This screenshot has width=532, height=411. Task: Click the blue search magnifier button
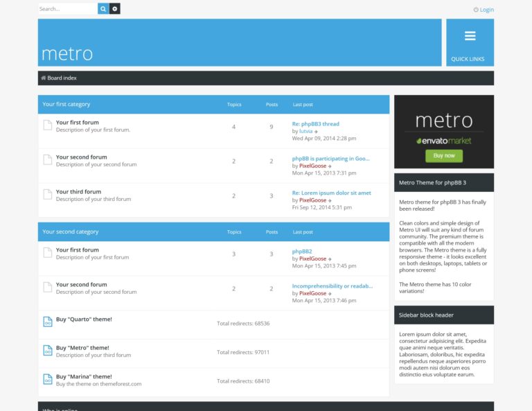103,9
